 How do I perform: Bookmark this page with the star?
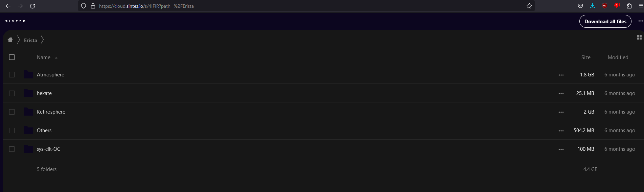pyautogui.click(x=529, y=6)
